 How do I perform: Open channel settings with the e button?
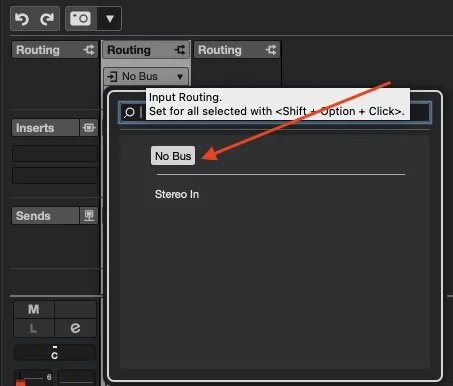point(75,328)
